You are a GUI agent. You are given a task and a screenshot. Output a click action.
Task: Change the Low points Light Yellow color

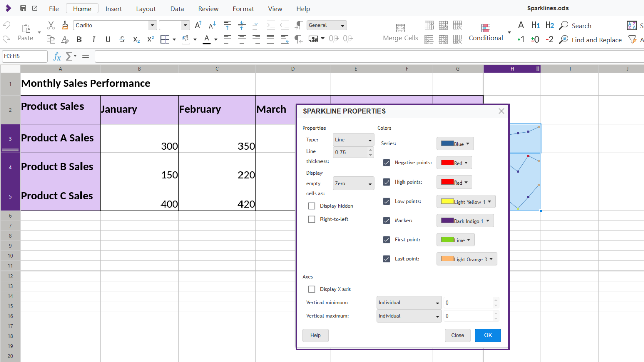pyautogui.click(x=465, y=201)
